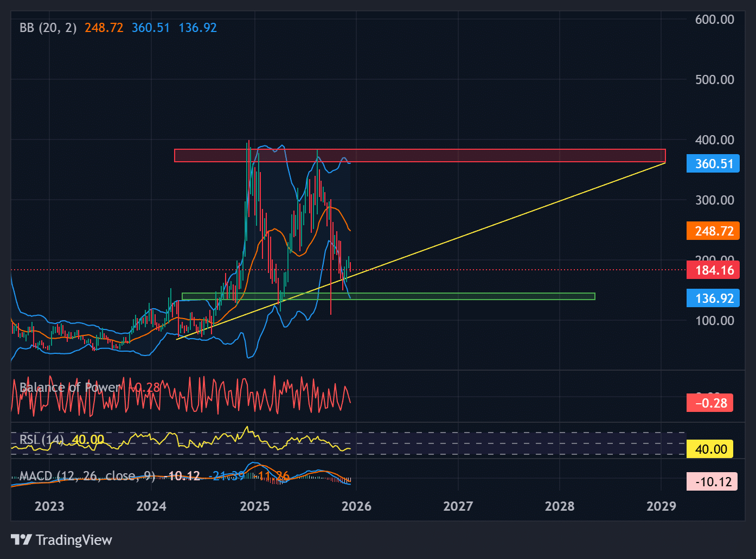This screenshot has width=756, height=559.
Task: Click the dotted red horizontal price line
Action: point(488,269)
